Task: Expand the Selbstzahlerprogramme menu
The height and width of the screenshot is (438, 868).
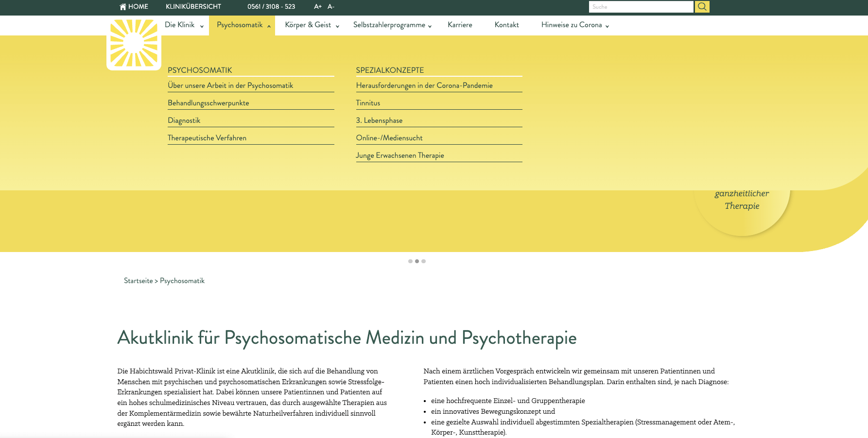Action: click(x=393, y=25)
